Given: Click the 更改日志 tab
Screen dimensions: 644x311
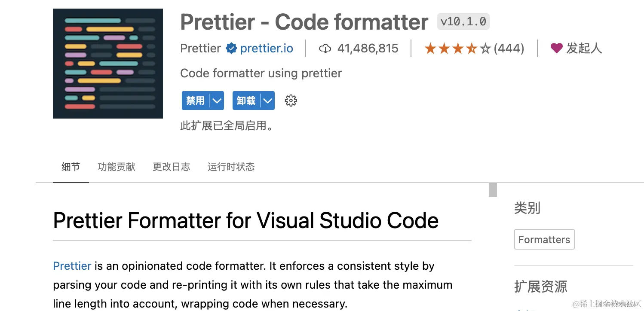Looking at the screenshot, I should click(171, 167).
